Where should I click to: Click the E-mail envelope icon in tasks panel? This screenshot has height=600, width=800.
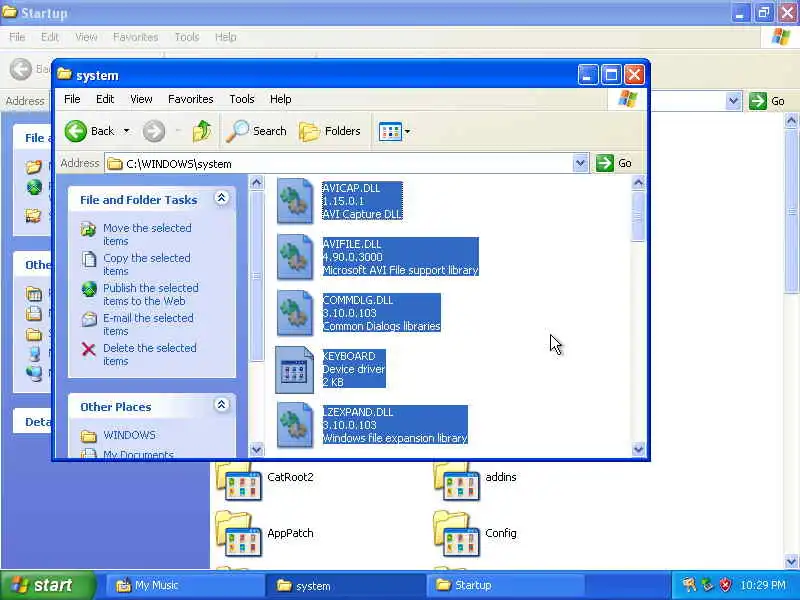click(89, 319)
